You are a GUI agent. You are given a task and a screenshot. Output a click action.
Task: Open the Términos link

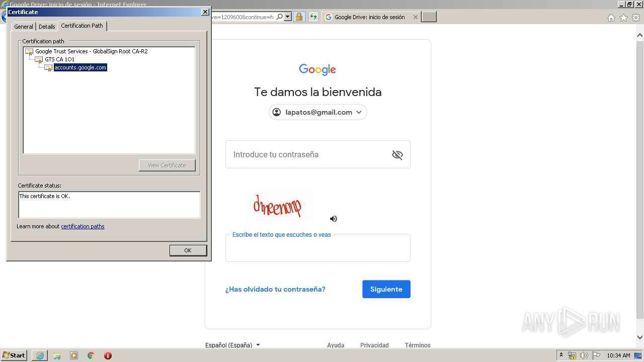(418, 345)
